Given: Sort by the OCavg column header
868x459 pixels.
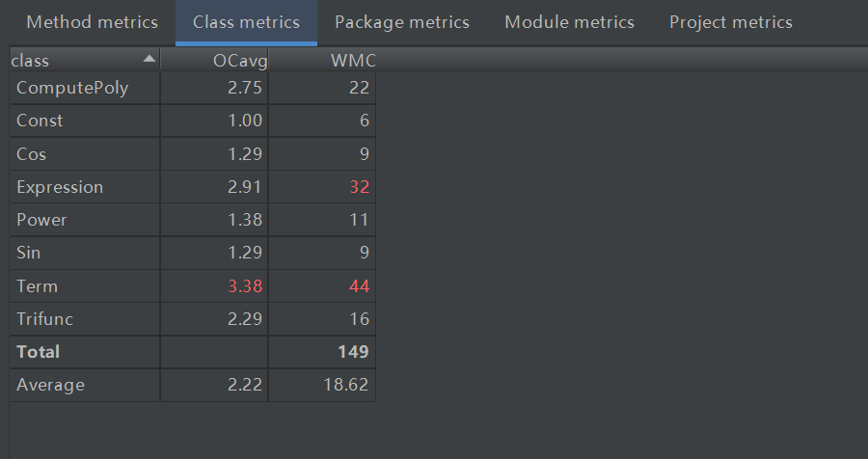Looking at the screenshot, I should pos(239,61).
